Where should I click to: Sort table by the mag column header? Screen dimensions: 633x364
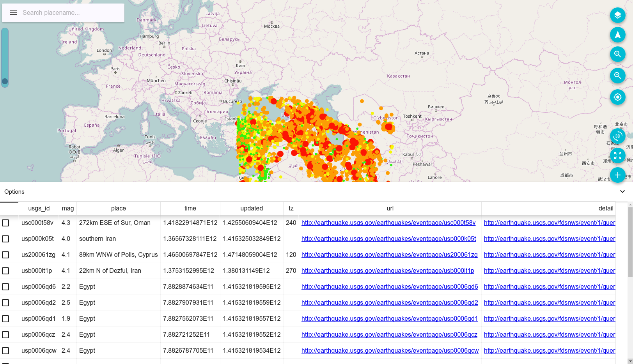67,209
